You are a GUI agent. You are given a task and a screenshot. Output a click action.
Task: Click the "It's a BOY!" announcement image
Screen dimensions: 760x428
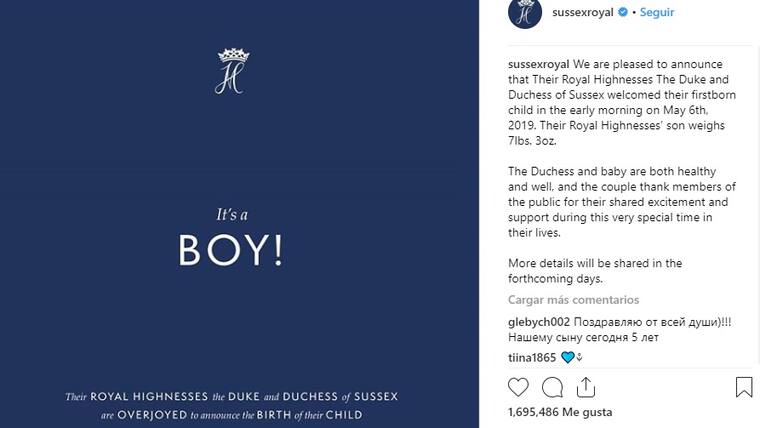230,240
